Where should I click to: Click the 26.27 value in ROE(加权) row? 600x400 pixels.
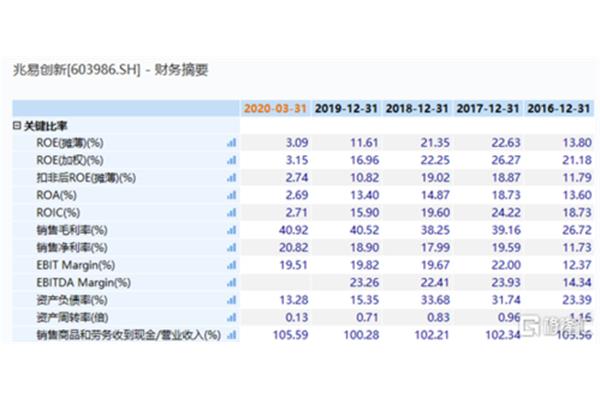[x=506, y=160]
